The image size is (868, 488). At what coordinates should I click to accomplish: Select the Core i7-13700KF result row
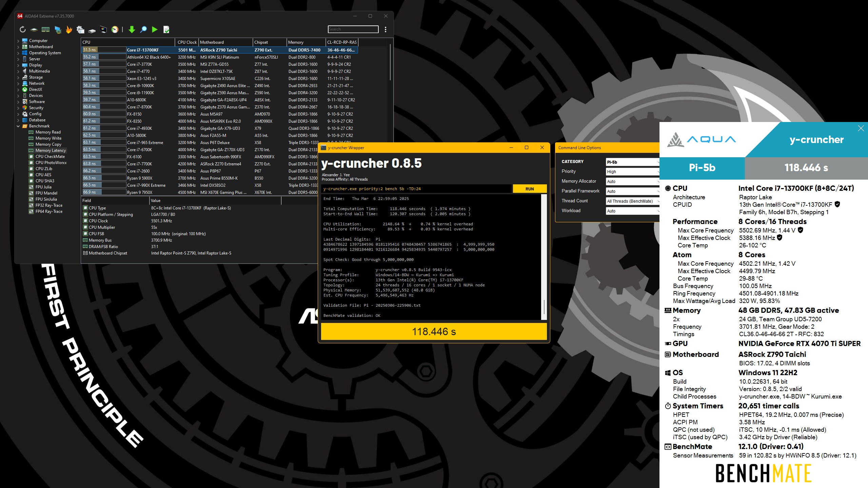pos(220,50)
